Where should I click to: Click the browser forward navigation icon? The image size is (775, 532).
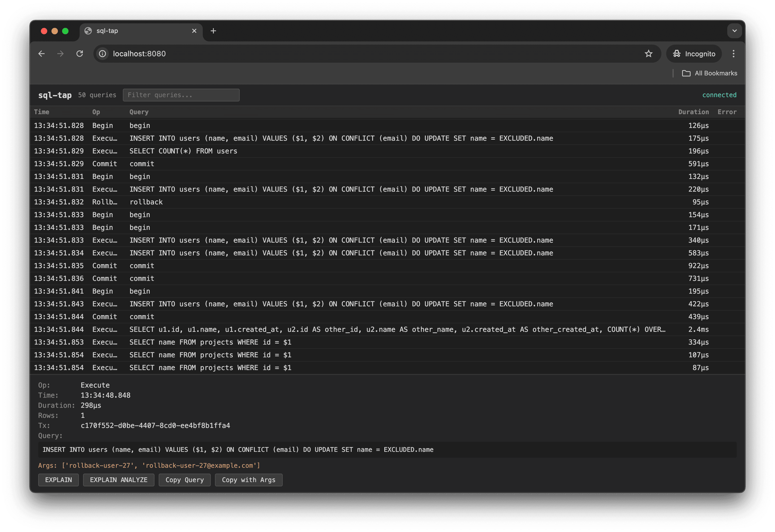coord(60,53)
